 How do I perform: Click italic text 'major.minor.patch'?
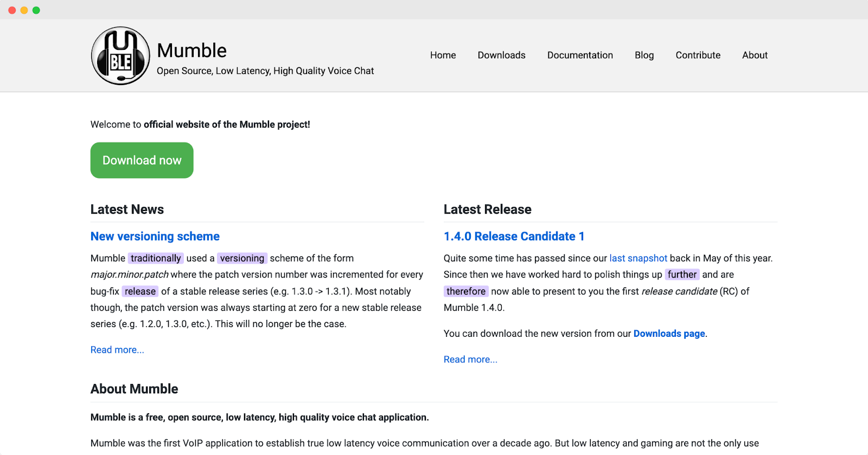[x=129, y=274]
